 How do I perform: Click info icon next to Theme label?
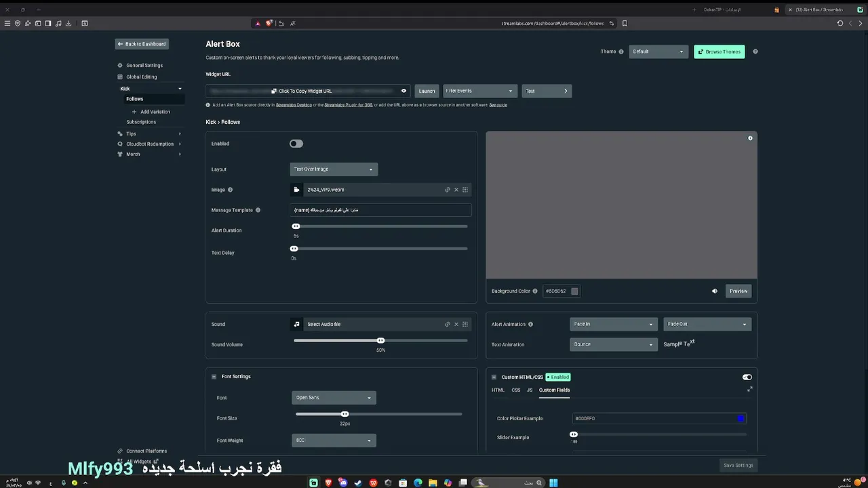pos(621,52)
